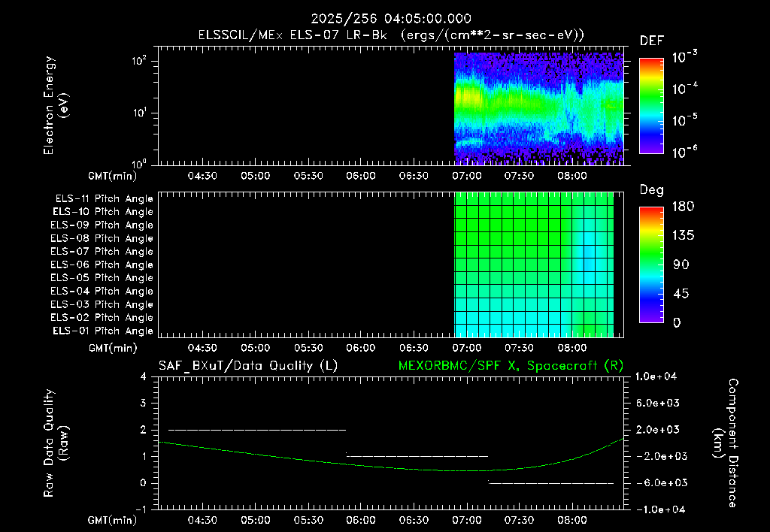Select the ELS-03 Pitch Angle row label
The width and height of the screenshot is (770, 532).
click(x=102, y=305)
